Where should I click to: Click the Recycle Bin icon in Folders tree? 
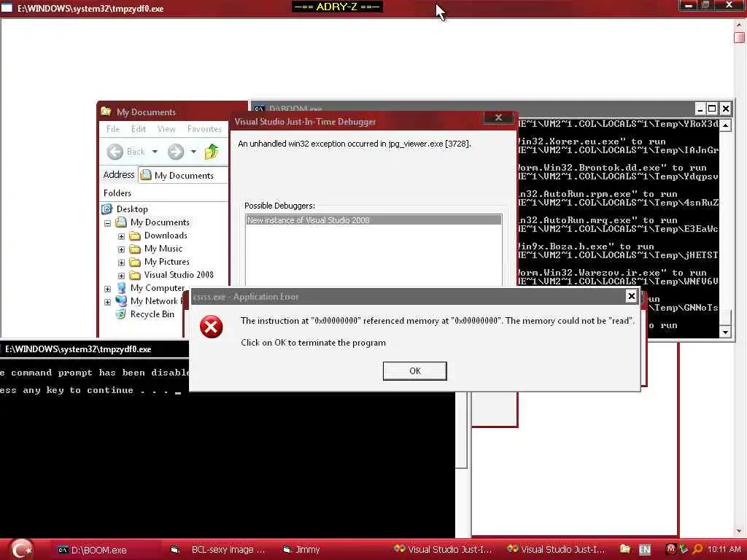click(122, 314)
